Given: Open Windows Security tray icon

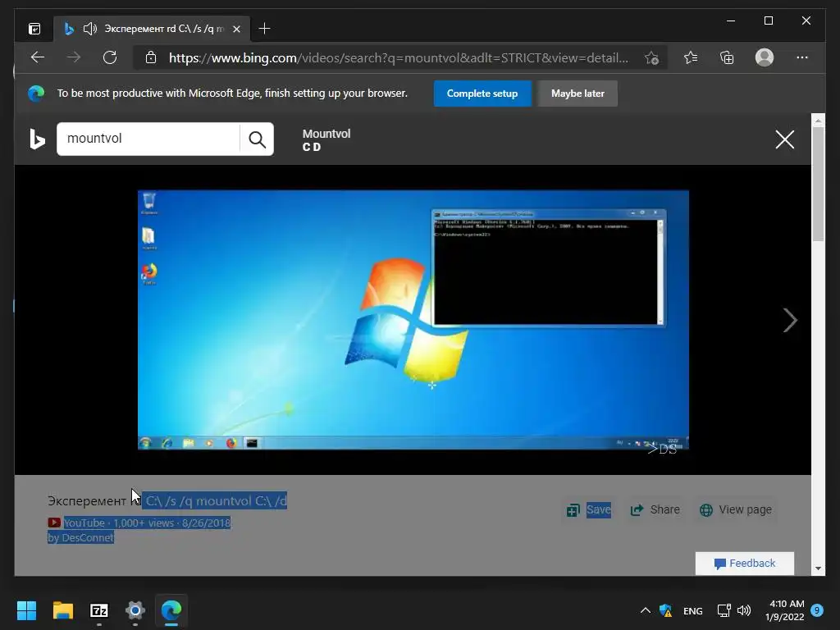Looking at the screenshot, I should (x=666, y=610).
